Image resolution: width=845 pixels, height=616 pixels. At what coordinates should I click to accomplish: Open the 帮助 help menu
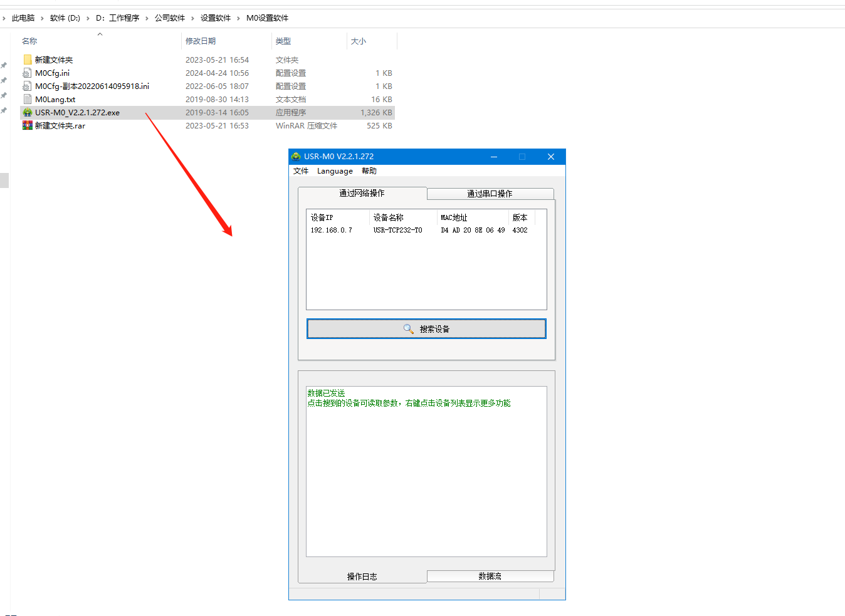point(369,171)
